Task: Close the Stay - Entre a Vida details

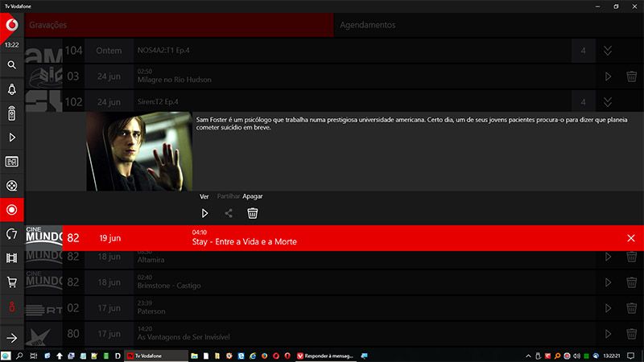Action: point(631,238)
